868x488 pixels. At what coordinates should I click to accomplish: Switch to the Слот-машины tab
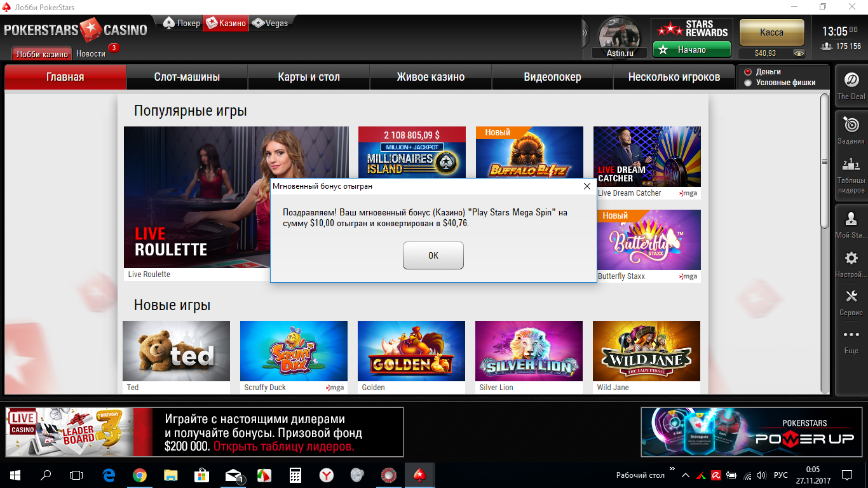(x=187, y=77)
